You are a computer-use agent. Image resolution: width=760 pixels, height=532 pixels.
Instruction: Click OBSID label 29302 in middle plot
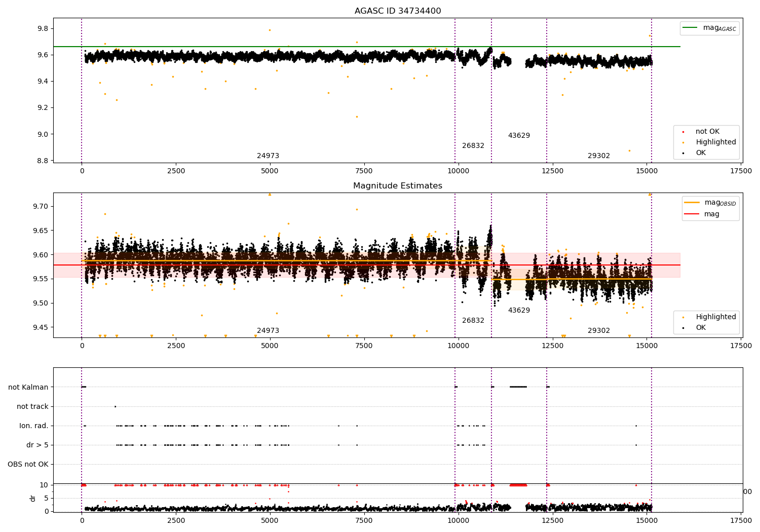pos(599,331)
